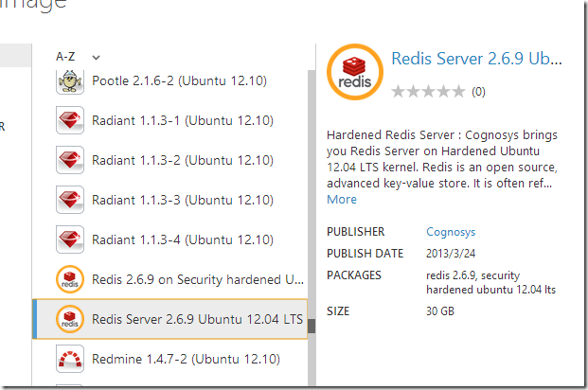The height and width of the screenshot is (390, 588).
Task: Open the Redis Server 2.6.9 Ub... title link
Action: click(476, 59)
